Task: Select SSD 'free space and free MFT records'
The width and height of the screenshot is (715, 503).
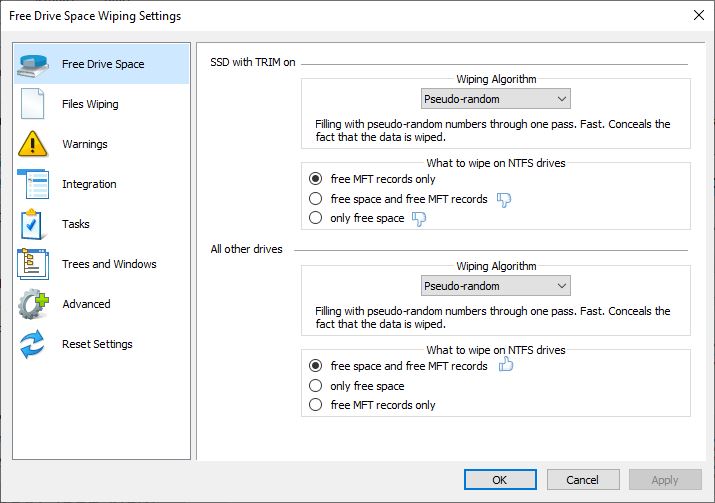Action: (x=316, y=199)
